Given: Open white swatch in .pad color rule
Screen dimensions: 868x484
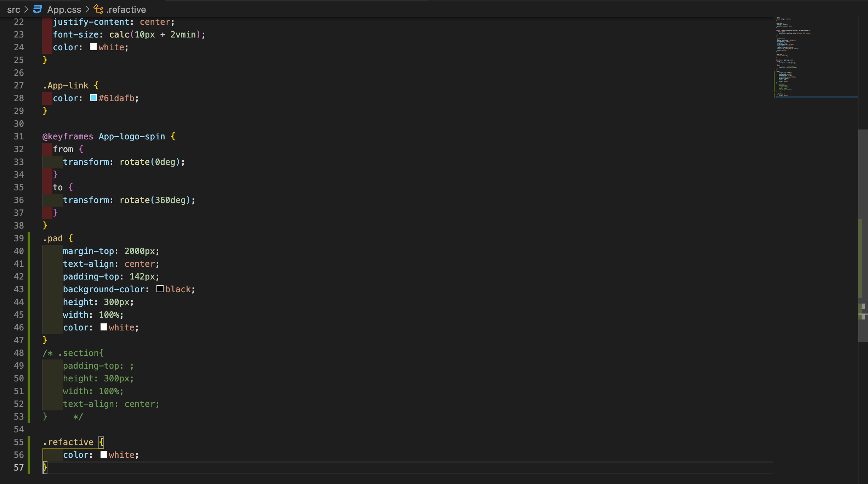Looking at the screenshot, I should (104, 327).
